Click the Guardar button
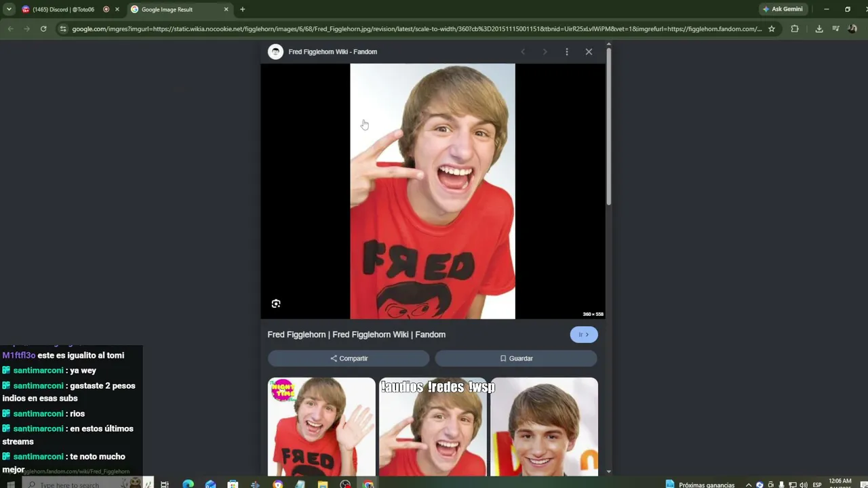 pos(516,358)
